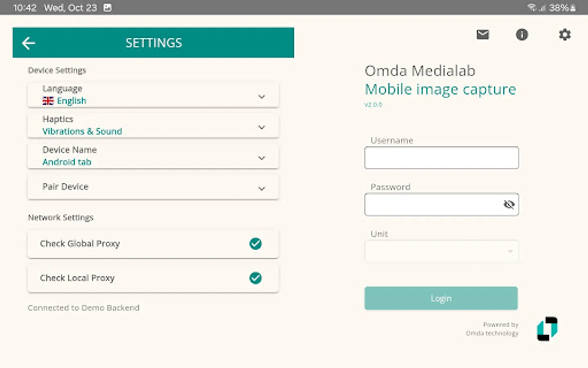Screen dimensions: 588x368
Task: Select the screenshot icon beside the date
Action: (108, 7)
